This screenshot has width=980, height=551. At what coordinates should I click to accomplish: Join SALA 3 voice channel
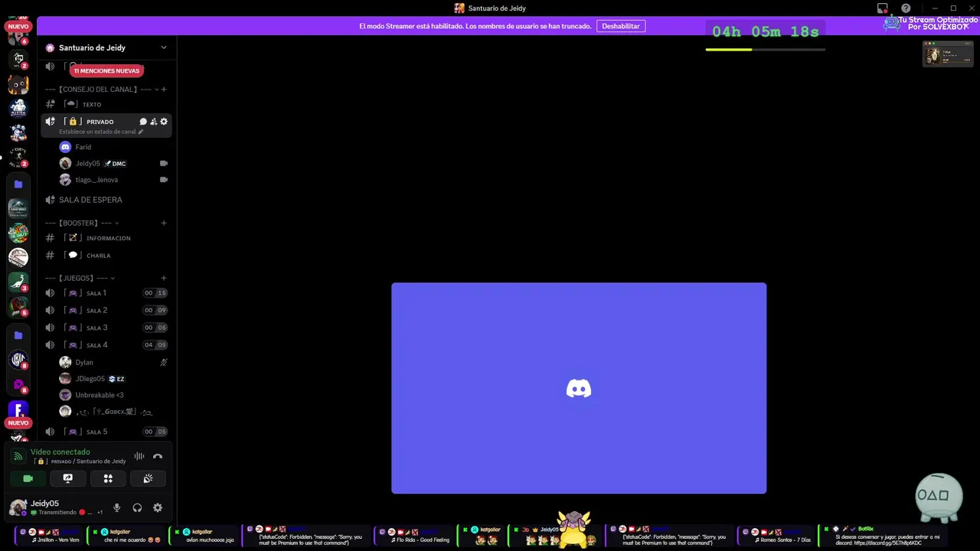tap(106, 328)
